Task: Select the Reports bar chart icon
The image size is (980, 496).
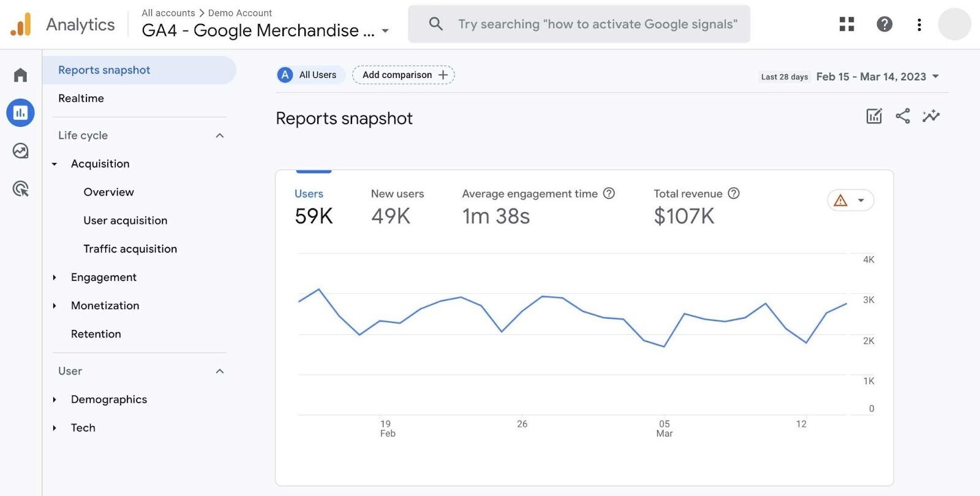Action: point(20,113)
